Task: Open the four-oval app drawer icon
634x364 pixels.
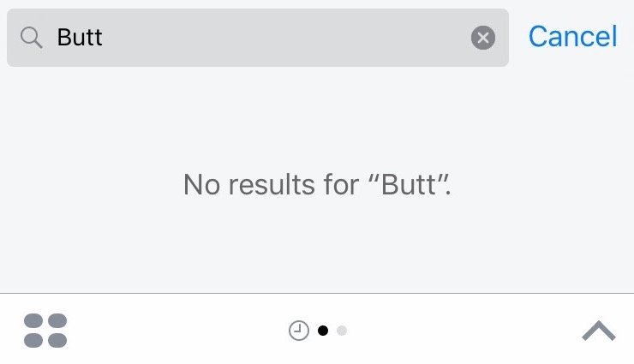Action: (x=45, y=331)
